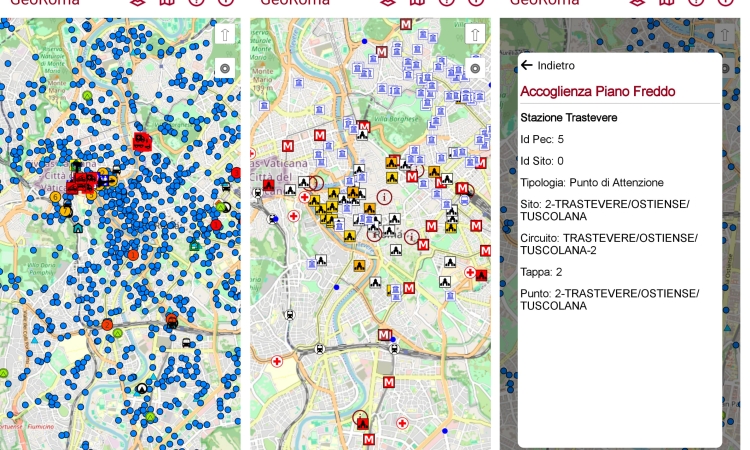
Task: Click the Villa Borghese label on the monuments map
Action: [x=396, y=119]
